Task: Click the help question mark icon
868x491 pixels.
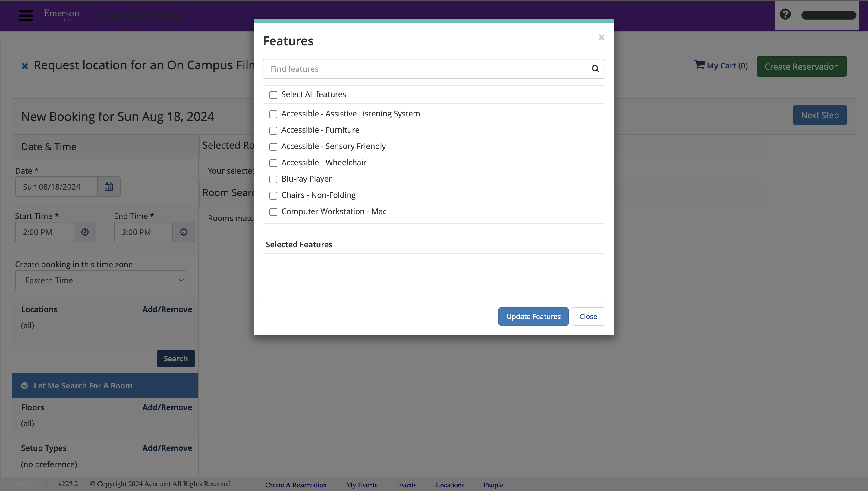Action: [785, 14]
